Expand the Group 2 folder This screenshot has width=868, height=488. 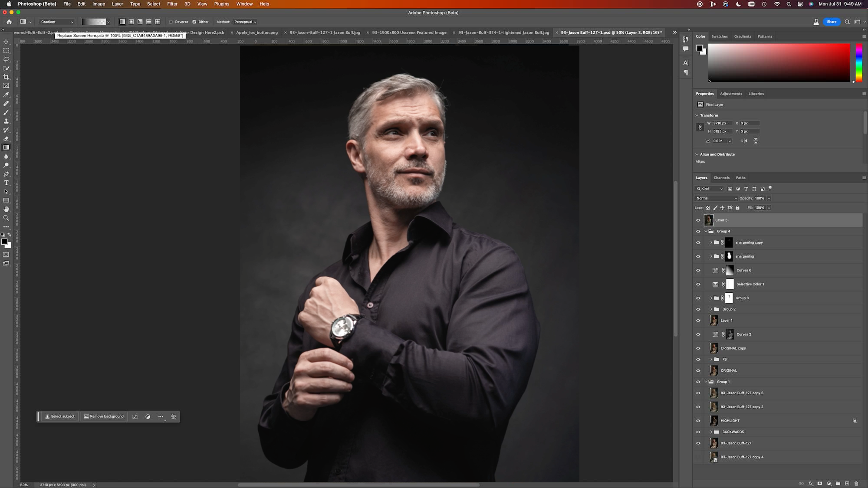[711, 309]
